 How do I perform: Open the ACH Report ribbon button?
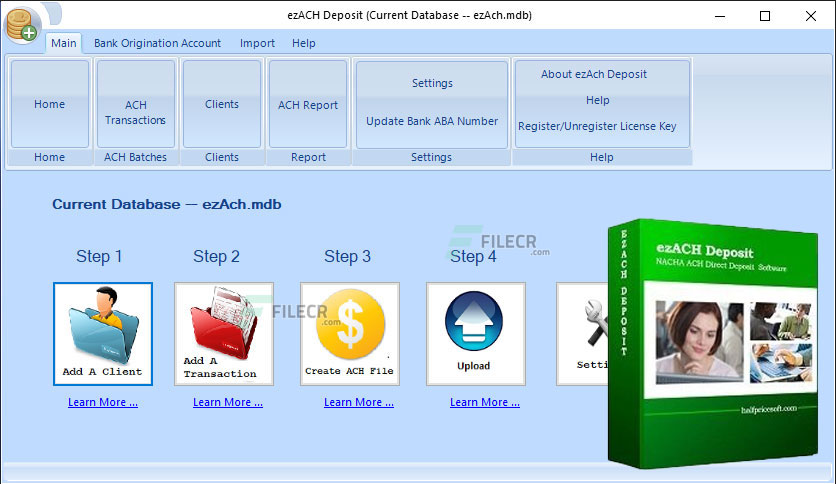308,104
